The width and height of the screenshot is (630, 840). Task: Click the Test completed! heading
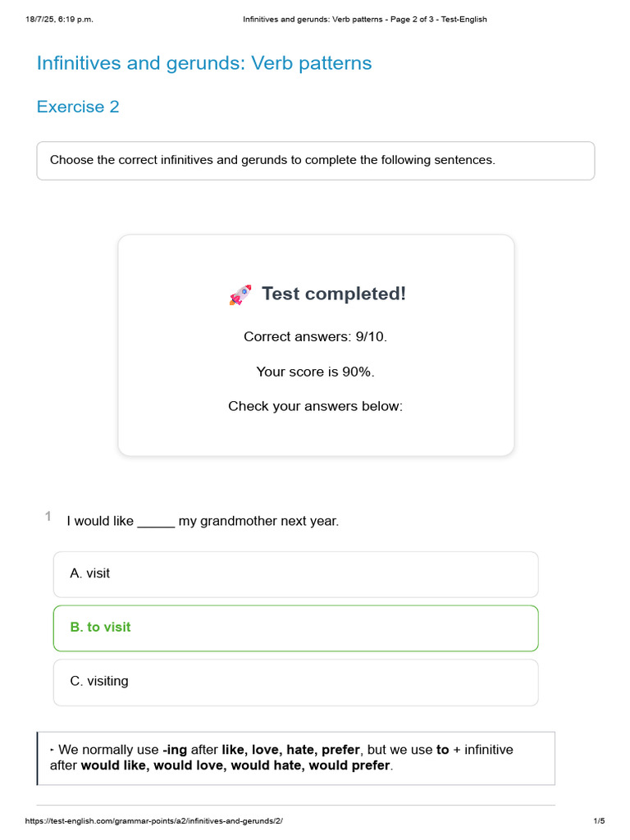pyautogui.click(x=333, y=294)
